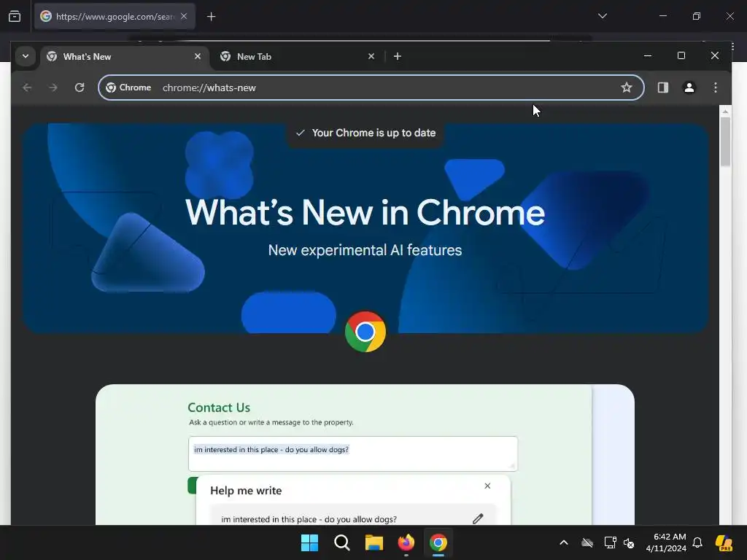Open clock and date 6:42 AM

point(666,542)
